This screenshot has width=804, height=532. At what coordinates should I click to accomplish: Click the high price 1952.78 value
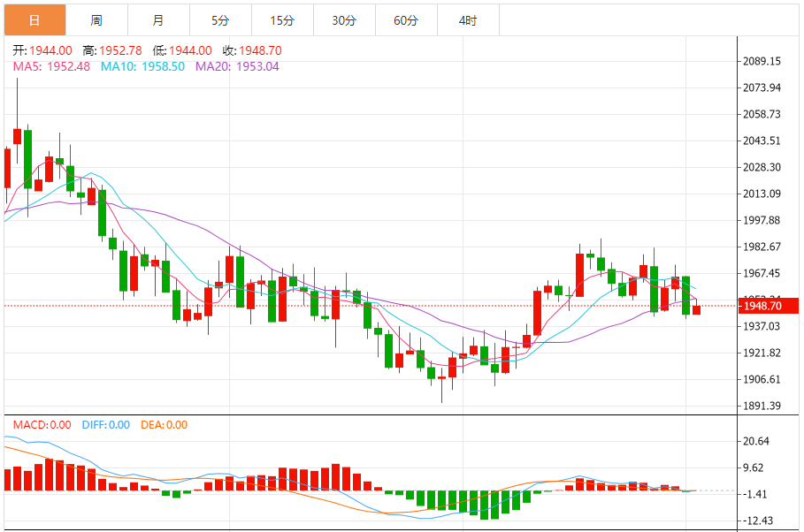120,50
